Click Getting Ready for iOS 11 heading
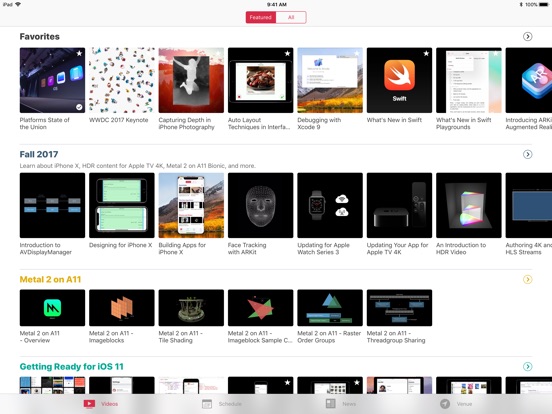Viewport: 552px width, 414px height. click(72, 366)
